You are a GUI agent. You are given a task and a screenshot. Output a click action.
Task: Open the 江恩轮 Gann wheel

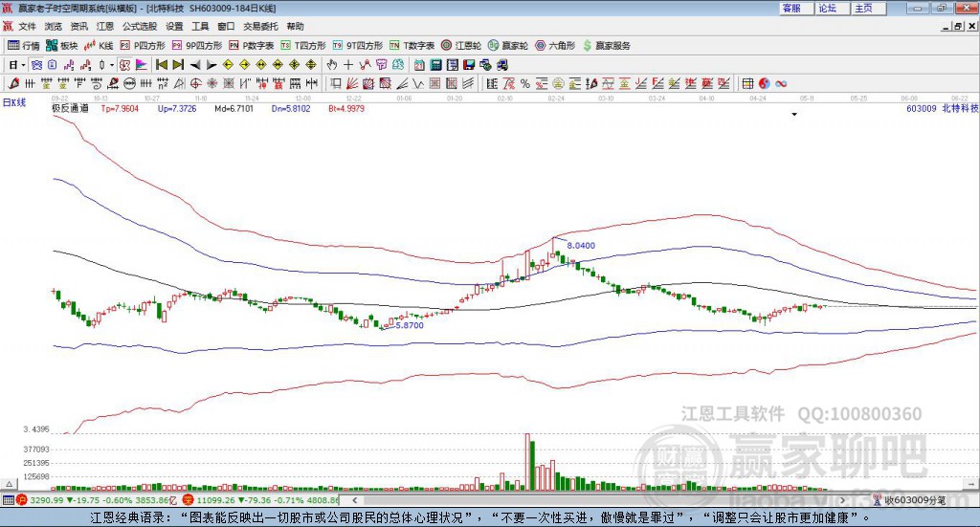click(x=461, y=46)
